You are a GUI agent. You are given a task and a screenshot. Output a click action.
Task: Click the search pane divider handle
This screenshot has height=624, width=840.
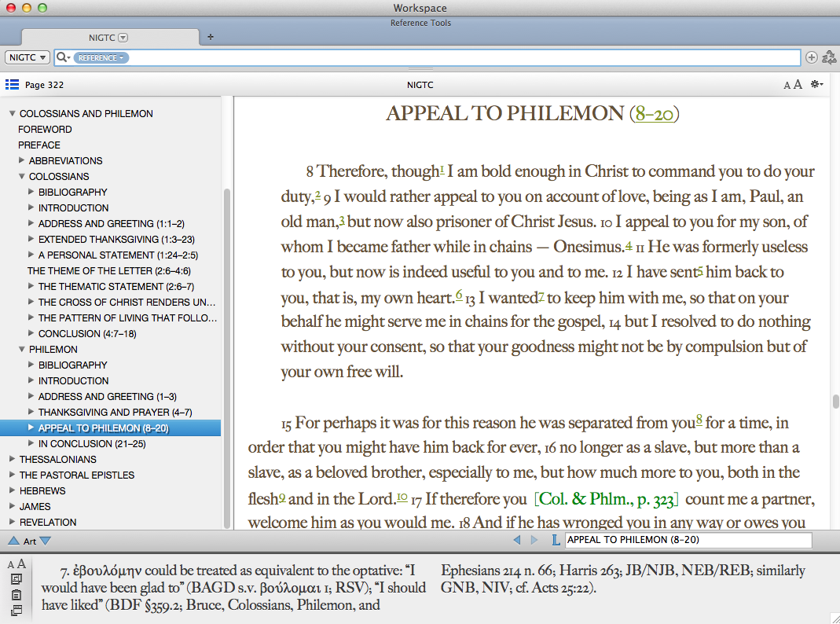pyautogui.click(x=420, y=68)
